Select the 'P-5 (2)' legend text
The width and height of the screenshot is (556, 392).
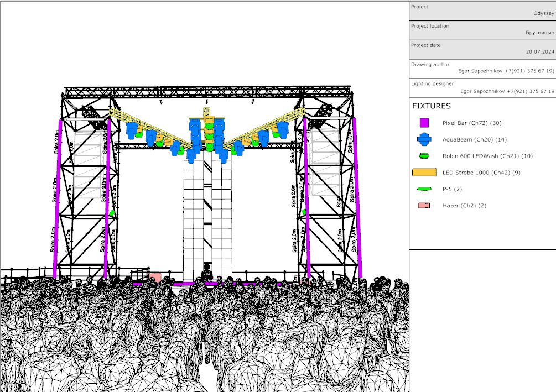point(452,189)
